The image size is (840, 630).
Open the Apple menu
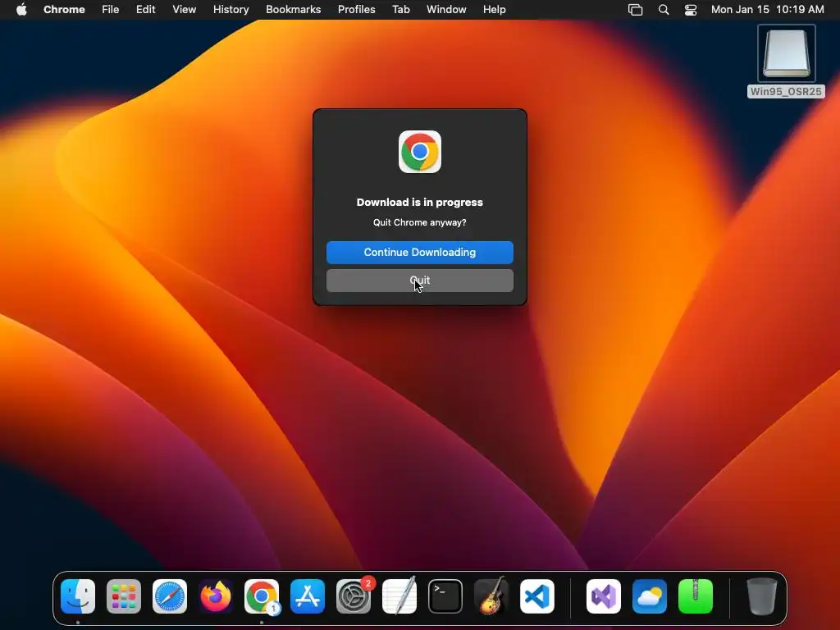pyautogui.click(x=21, y=10)
